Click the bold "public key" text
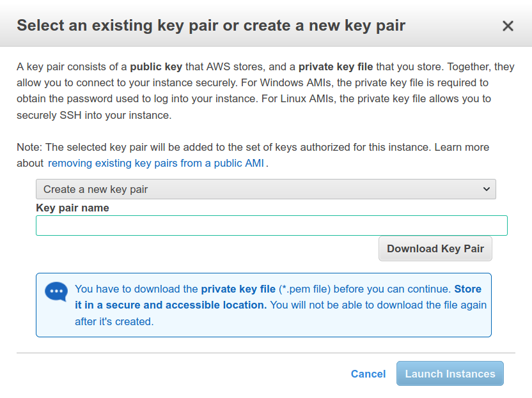The image size is (532, 398). coord(156,66)
